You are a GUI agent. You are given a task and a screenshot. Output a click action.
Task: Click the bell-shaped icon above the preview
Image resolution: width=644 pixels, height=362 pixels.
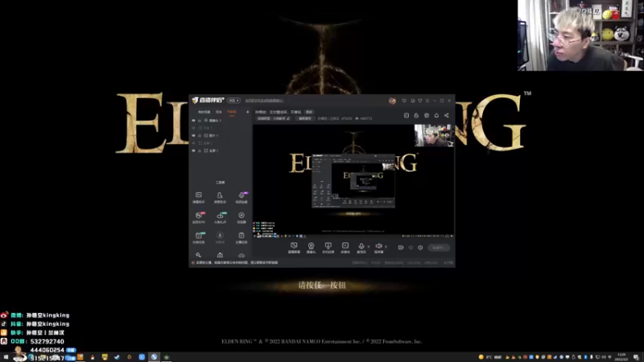(x=436, y=115)
